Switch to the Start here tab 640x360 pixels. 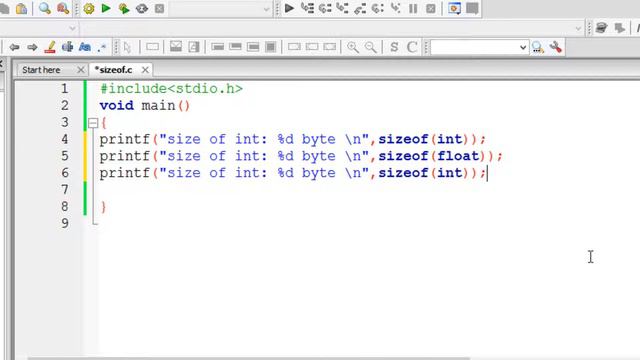pyautogui.click(x=41, y=70)
